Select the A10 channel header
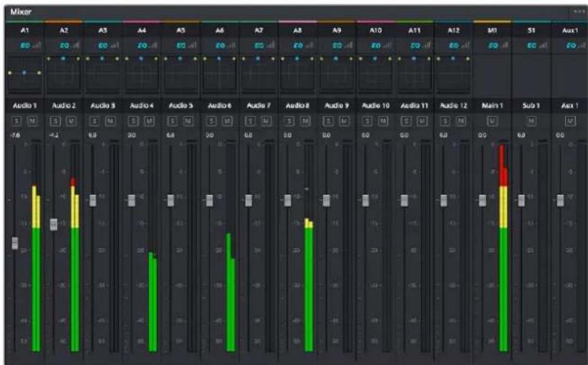Viewport: 588px width, 365px height. [376, 31]
